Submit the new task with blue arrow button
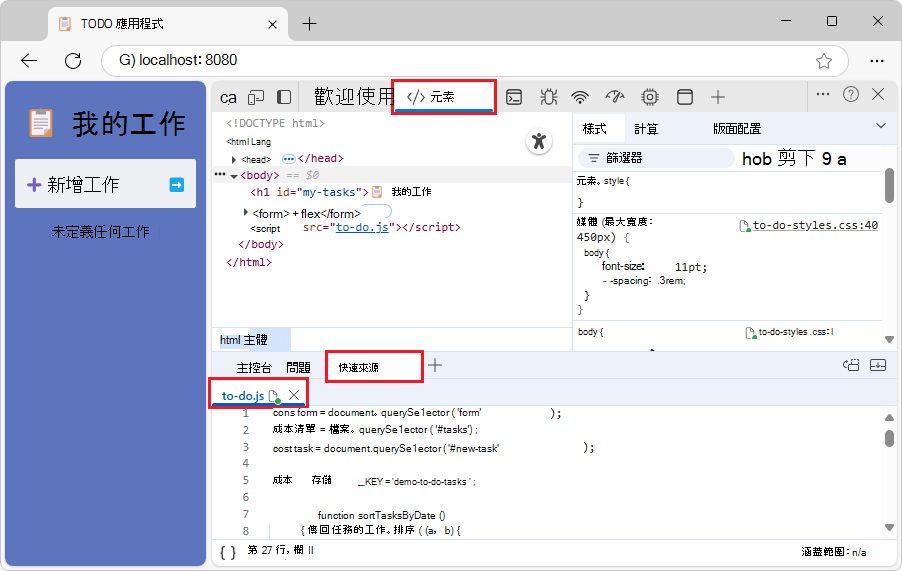The width and height of the screenshot is (902, 571). [x=177, y=185]
